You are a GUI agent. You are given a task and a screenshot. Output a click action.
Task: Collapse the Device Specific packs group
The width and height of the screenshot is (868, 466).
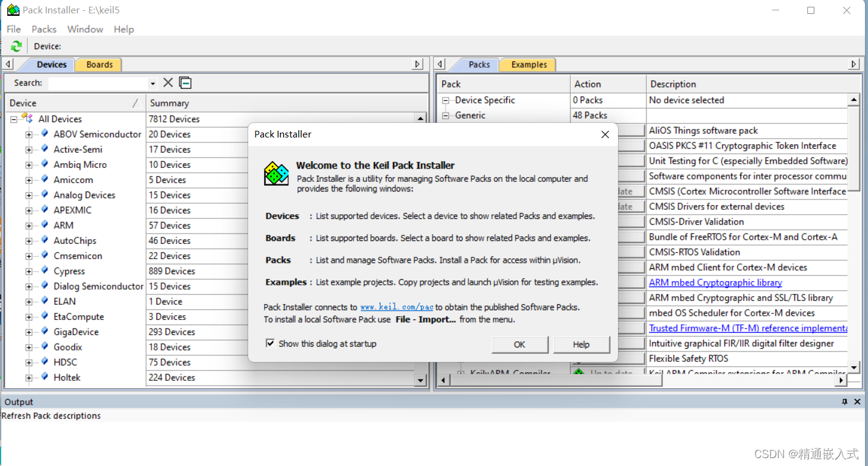pyautogui.click(x=446, y=100)
